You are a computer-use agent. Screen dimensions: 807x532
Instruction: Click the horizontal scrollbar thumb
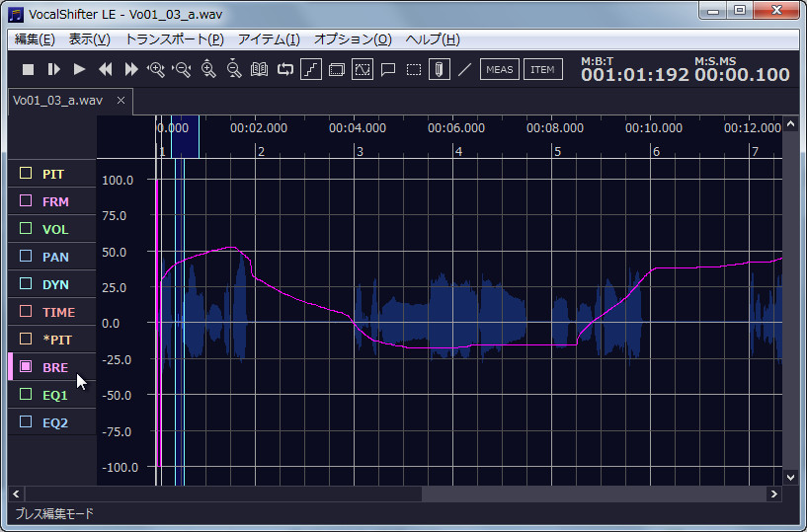click(223, 494)
